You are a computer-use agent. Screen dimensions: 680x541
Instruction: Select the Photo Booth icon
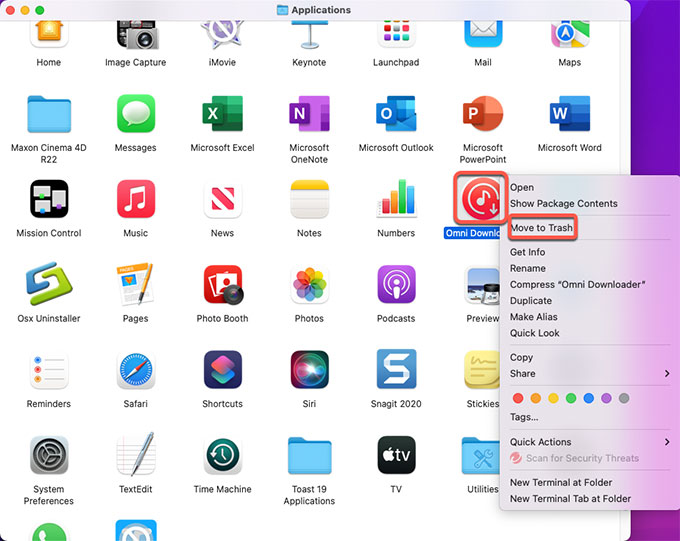point(223,284)
